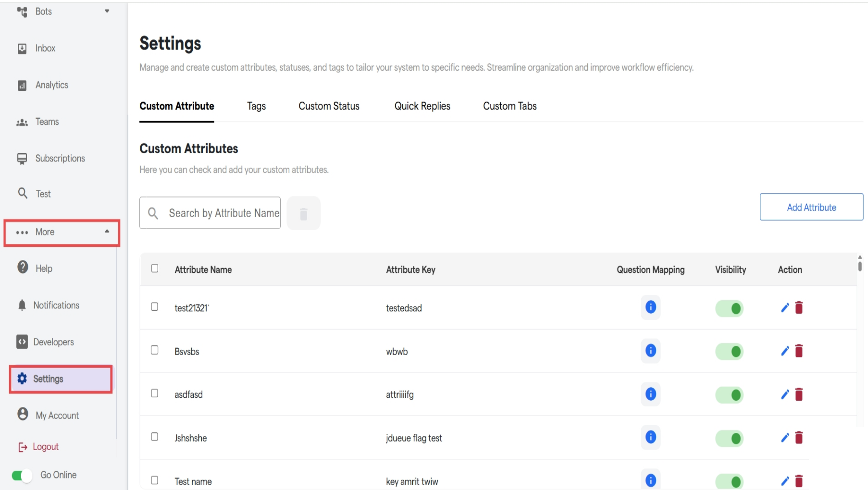Edit the Bsvsbs attribute

click(x=785, y=351)
